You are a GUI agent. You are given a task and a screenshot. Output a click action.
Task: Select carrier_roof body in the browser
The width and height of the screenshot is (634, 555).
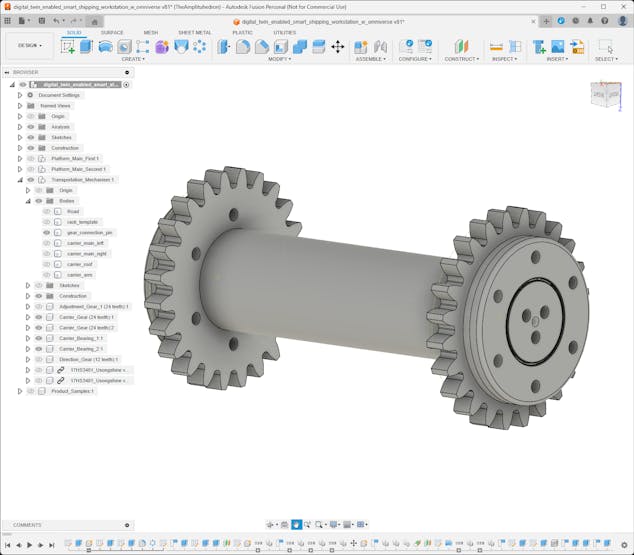[x=80, y=264]
